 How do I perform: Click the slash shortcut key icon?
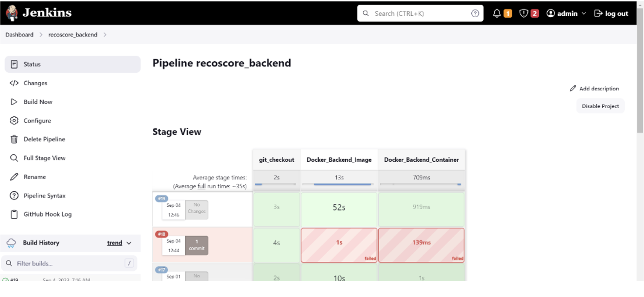(x=129, y=263)
